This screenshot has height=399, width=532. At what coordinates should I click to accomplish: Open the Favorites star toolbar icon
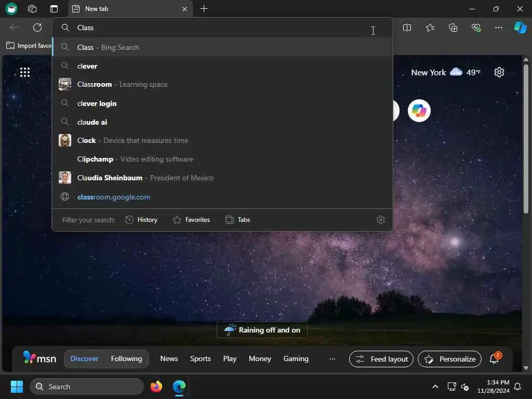pyautogui.click(x=430, y=28)
